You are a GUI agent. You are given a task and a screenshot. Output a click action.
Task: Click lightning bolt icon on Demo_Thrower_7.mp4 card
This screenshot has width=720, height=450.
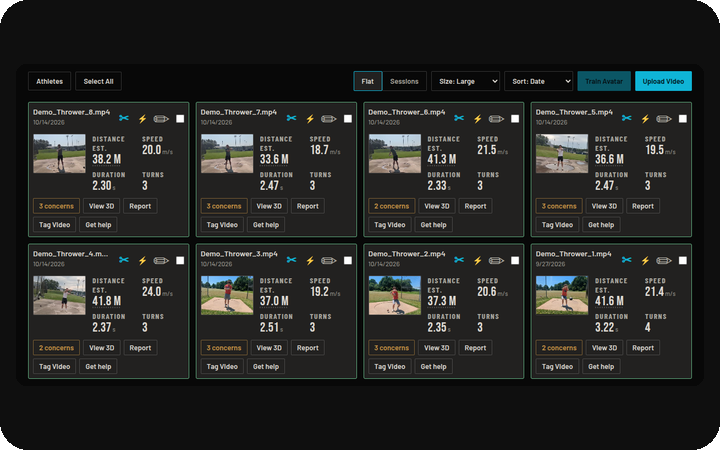click(310, 119)
